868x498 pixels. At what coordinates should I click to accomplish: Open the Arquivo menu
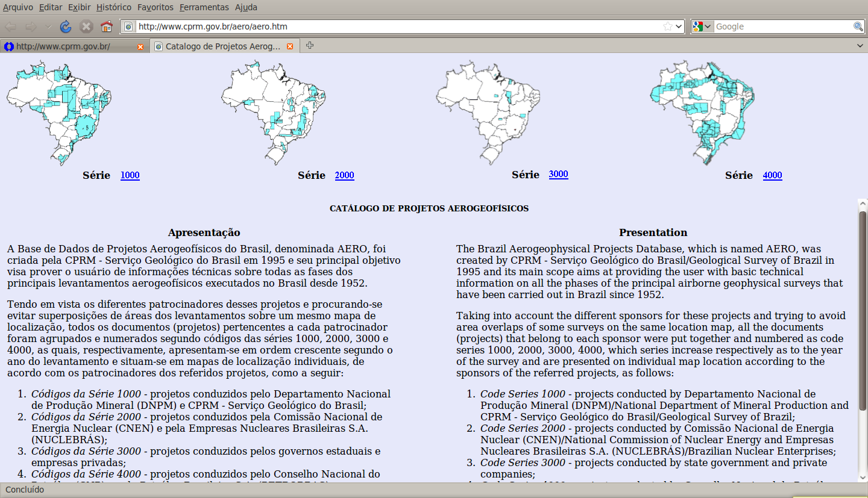[18, 7]
